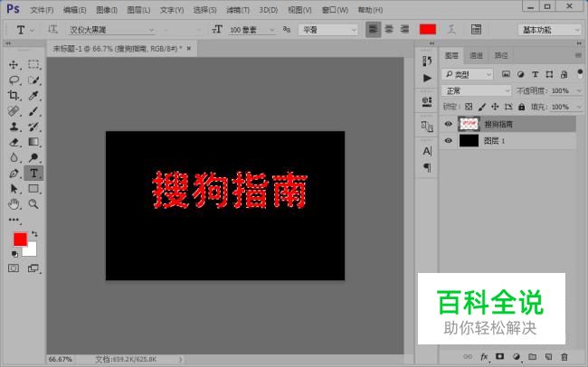Toggle Quick Mask mode
This screenshot has width=588, height=367.
(14, 268)
